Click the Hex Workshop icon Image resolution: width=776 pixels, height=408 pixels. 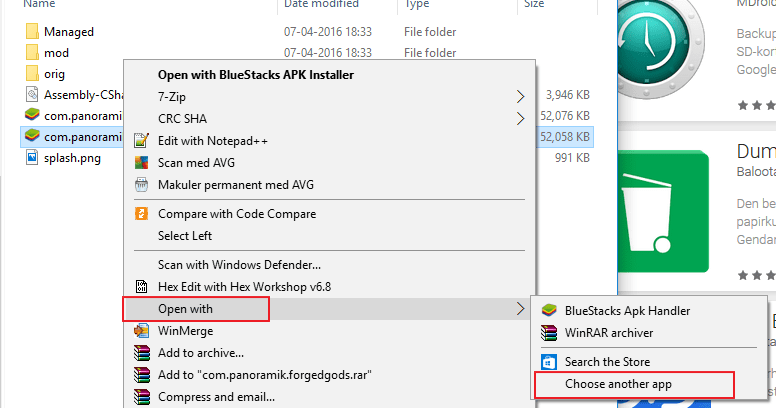pyautogui.click(x=141, y=286)
